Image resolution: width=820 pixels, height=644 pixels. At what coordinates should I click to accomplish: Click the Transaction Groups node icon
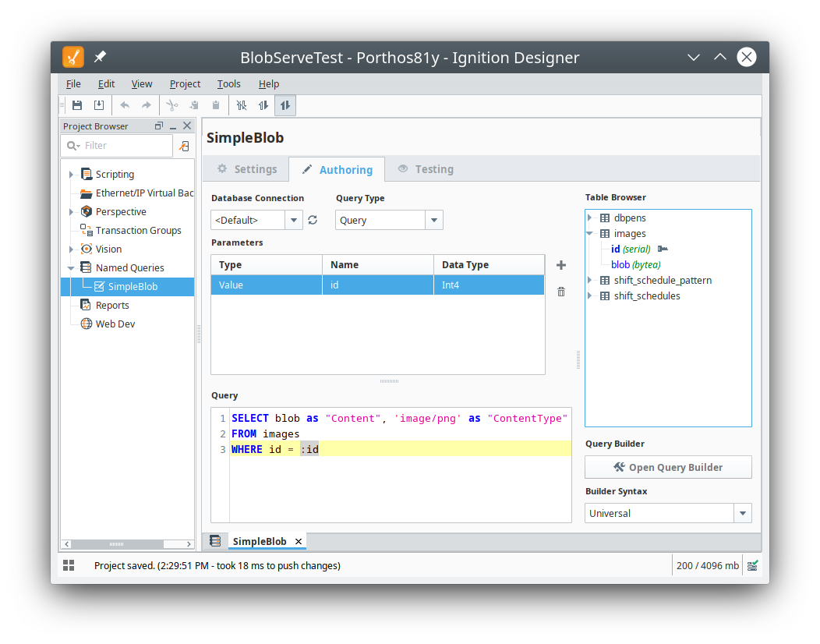[87, 230]
